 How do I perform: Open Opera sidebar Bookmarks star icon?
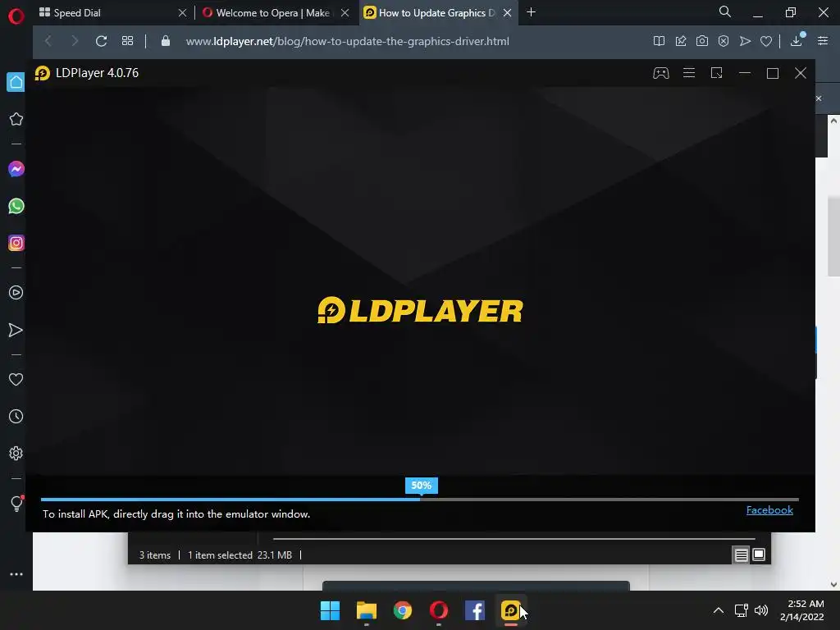click(16, 119)
